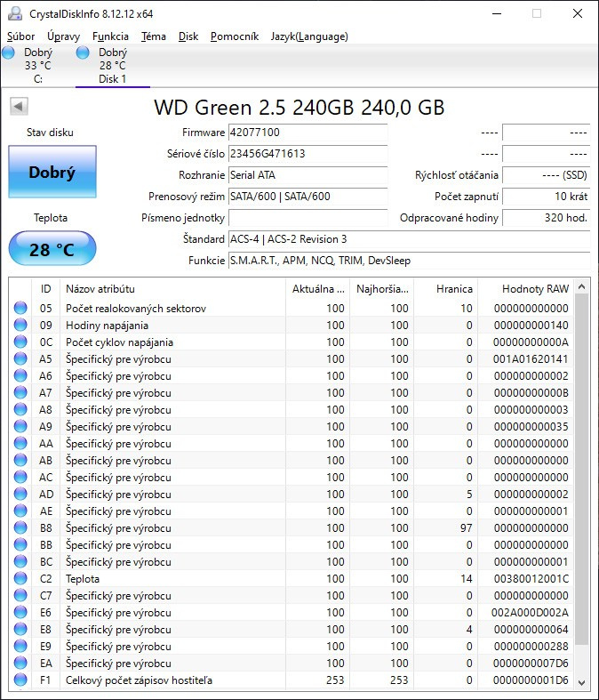Click status orb of attribute BB

[20, 545]
